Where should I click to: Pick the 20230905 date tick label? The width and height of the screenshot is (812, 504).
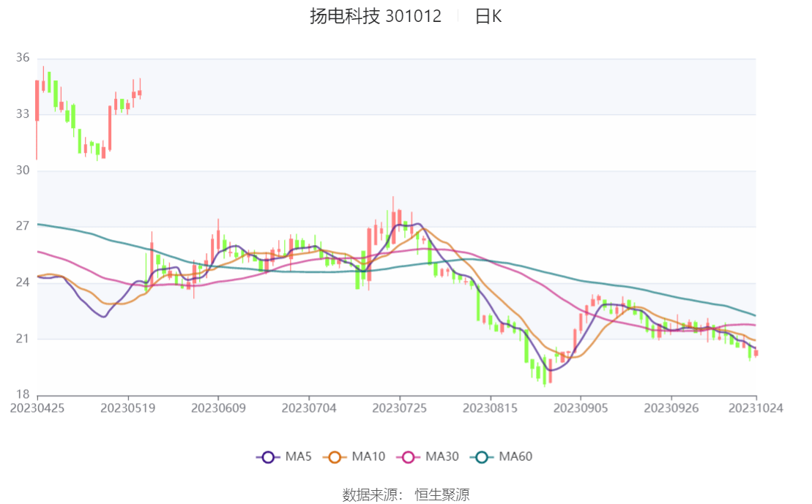pyautogui.click(x=580, y=408)
